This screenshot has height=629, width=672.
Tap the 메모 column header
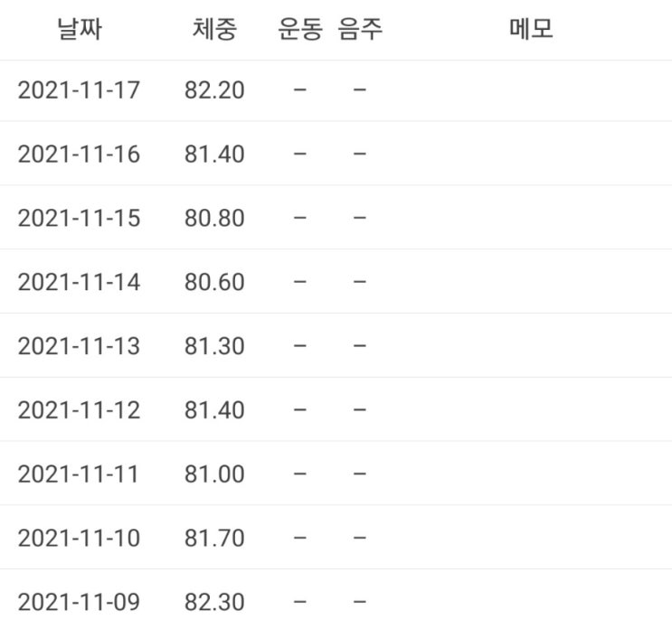pyautogui.click(x=531, y=29)
